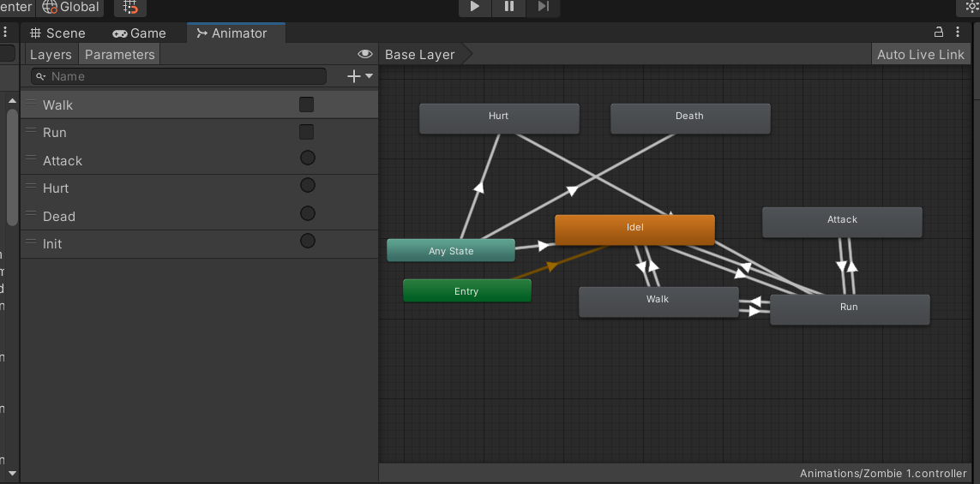Screen dimensions: 980x484
Task: Switch to the Scene tab
Action: pos(57,33)
